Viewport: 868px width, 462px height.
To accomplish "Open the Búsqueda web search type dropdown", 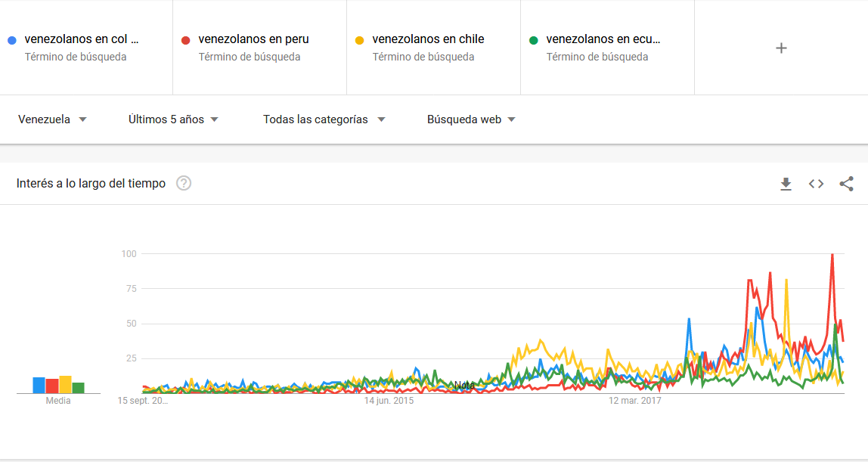I will click(x=471, y=119).
